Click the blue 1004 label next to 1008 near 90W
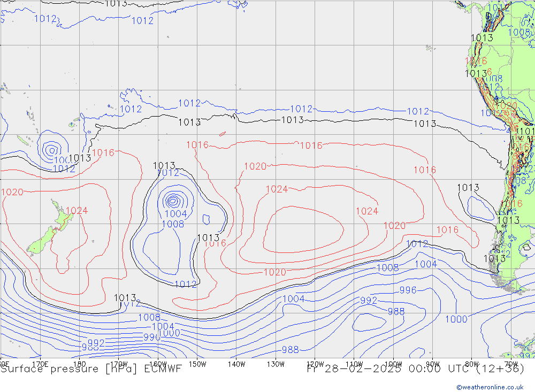The image size is (535, 392). coord(426,264)
